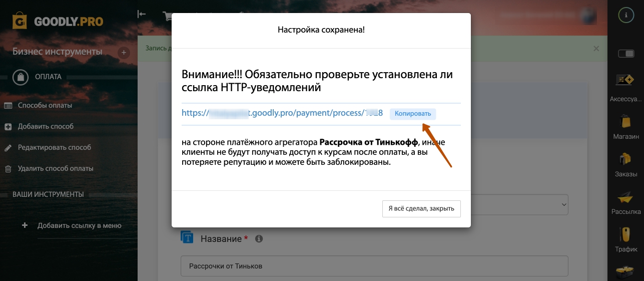Click Настройка сохранена! dialog title

click(321, 30)
